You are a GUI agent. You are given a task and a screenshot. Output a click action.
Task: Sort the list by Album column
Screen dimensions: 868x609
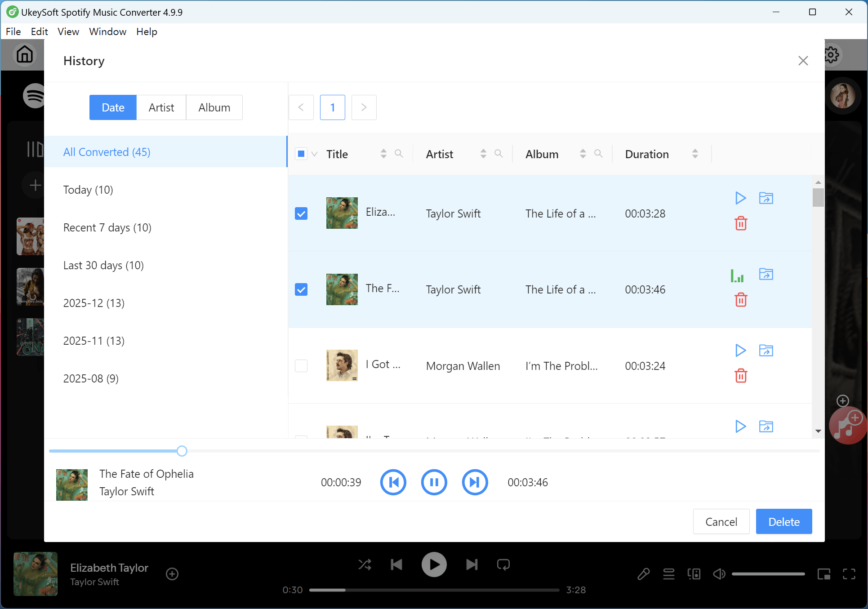pyautogui.click(x=583, y=154)
